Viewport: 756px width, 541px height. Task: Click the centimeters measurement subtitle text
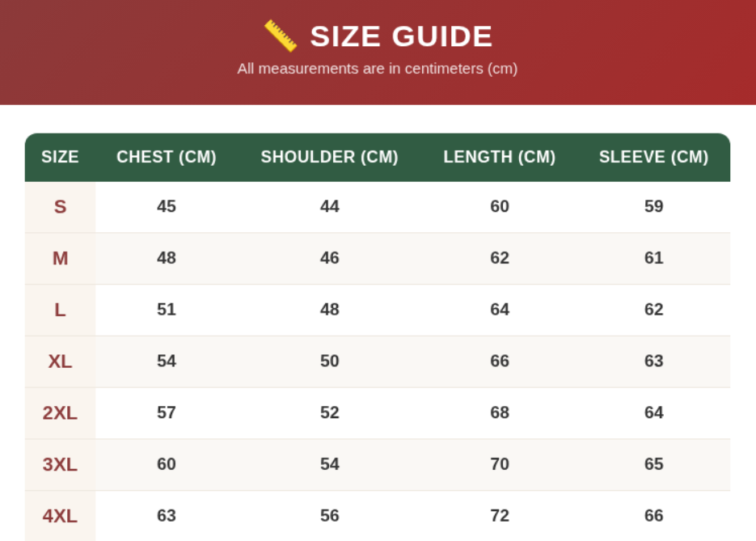(378, 69)
